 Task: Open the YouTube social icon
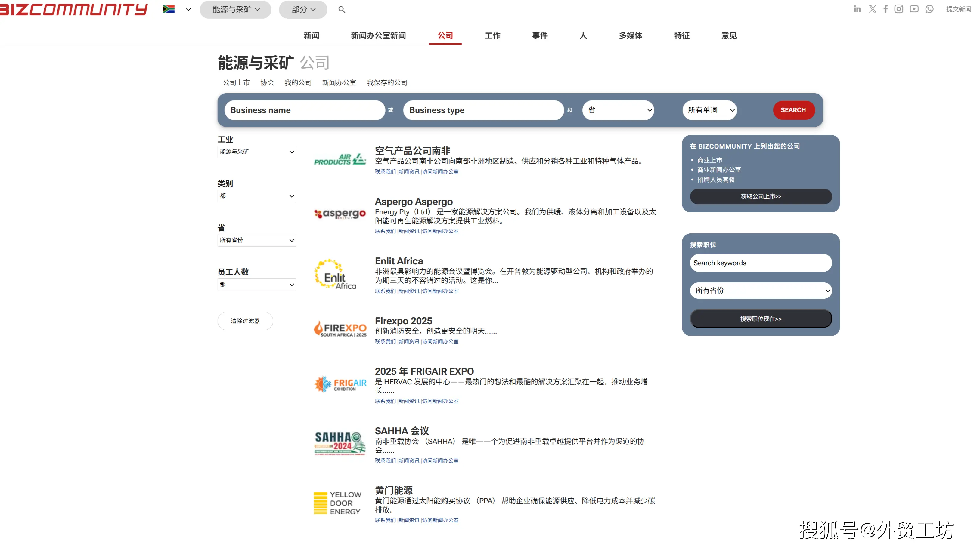[914, 9]
